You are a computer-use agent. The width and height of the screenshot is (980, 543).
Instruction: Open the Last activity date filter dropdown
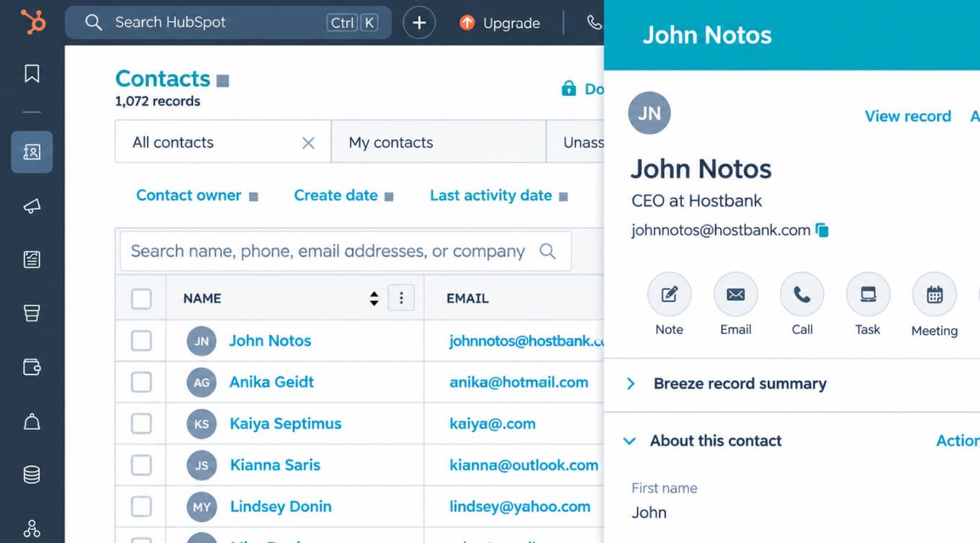(499, 195)
